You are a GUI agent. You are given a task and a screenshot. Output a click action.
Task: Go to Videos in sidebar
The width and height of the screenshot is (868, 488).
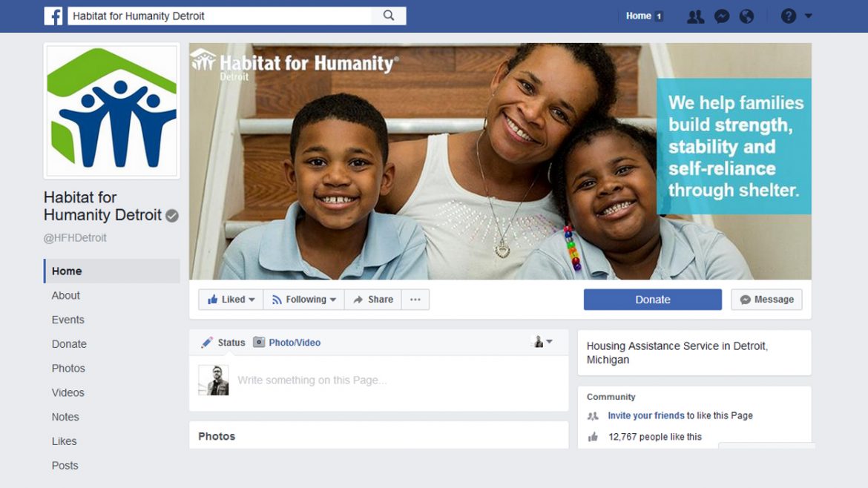68,393
